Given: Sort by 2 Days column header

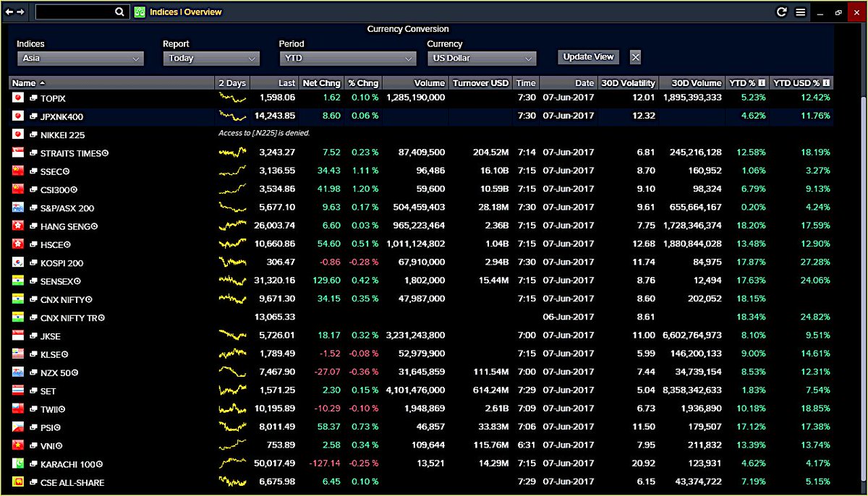Looking at the screenshot, I should pyautogui.click(x=231, y=83).
